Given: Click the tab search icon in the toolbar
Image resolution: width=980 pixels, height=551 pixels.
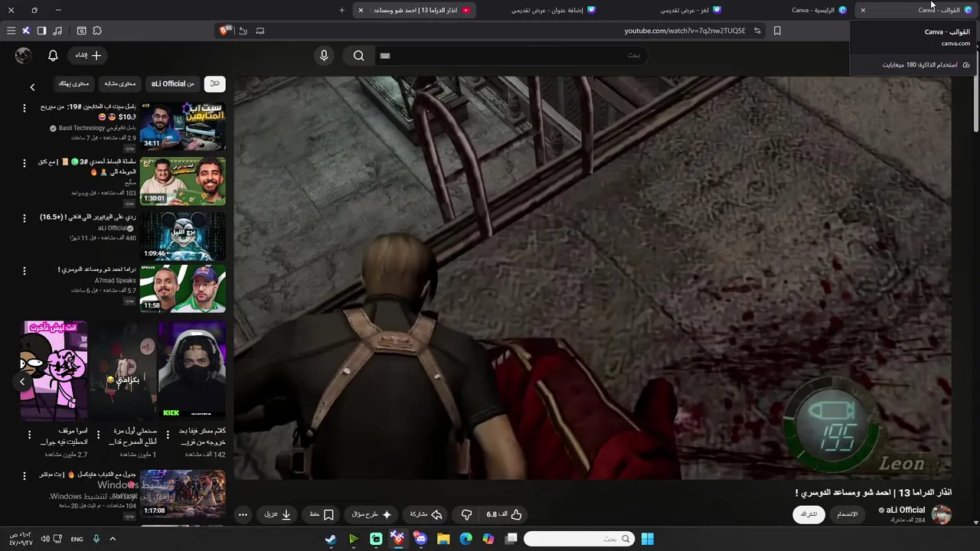Looking at the screenshot, I should point(81,31).
